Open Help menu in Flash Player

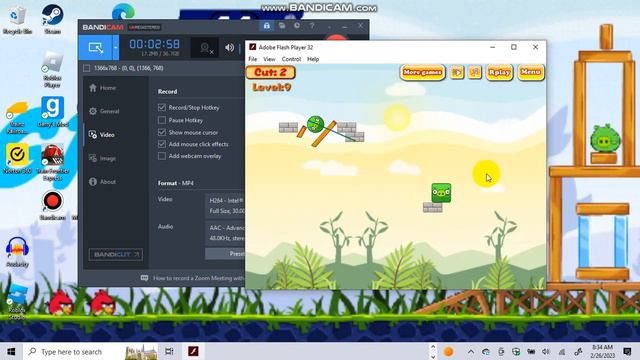click(x=313, y=59)
